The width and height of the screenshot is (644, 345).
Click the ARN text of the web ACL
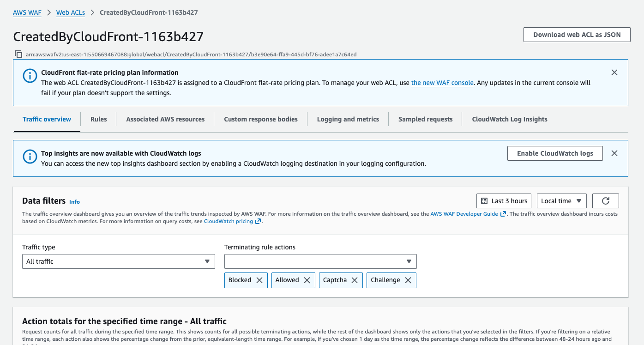pos(191,54)
